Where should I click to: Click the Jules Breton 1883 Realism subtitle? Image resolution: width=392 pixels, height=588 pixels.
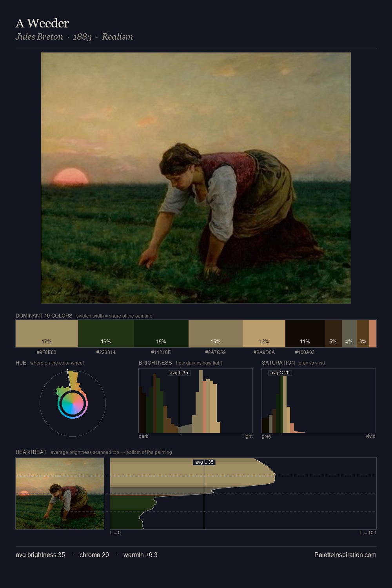pyautogui.click(x=74, y=37)
